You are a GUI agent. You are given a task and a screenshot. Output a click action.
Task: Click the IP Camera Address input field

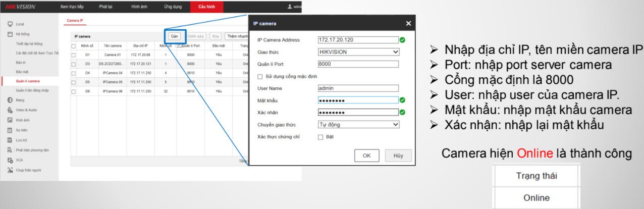pyautogui.click(x=358, y=40)
